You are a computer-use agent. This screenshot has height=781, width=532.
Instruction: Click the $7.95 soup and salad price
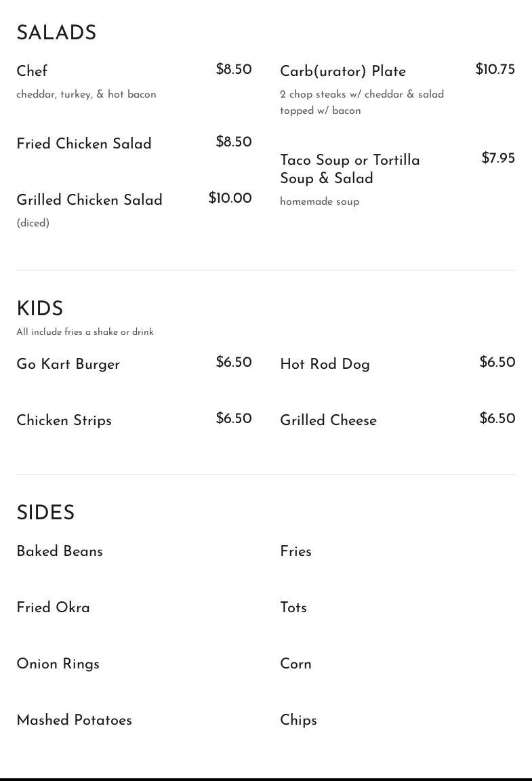[x=498, y=158]
